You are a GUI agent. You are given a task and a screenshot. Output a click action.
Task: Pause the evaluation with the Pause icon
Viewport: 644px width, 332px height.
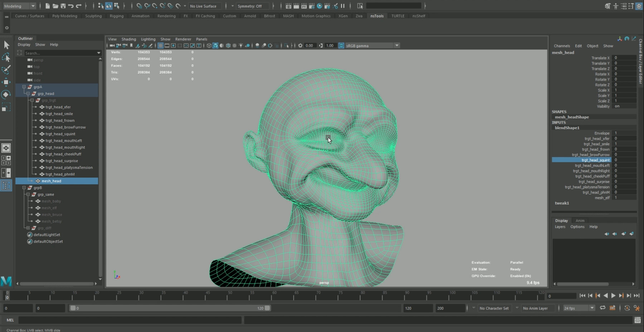(342, 6)
